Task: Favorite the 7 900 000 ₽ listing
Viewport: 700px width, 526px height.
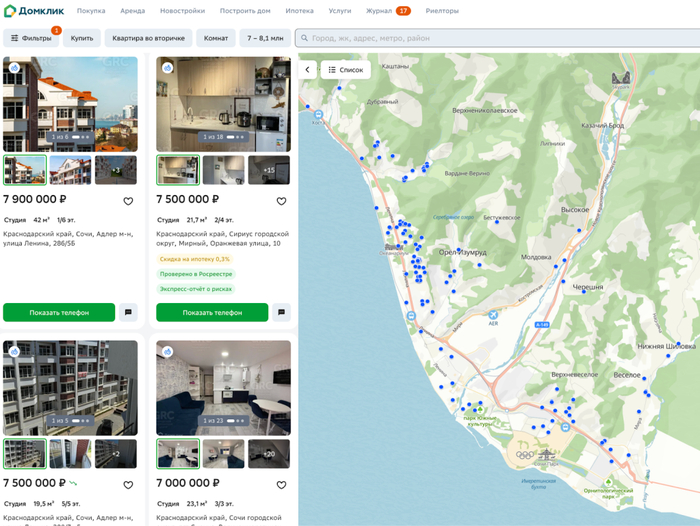Action: pos(128,201)
